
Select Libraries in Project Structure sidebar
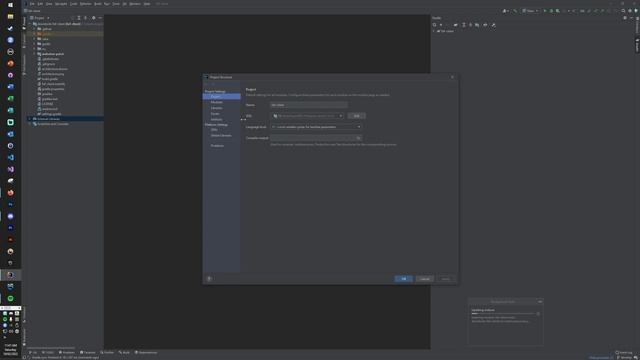coord(216,108)
